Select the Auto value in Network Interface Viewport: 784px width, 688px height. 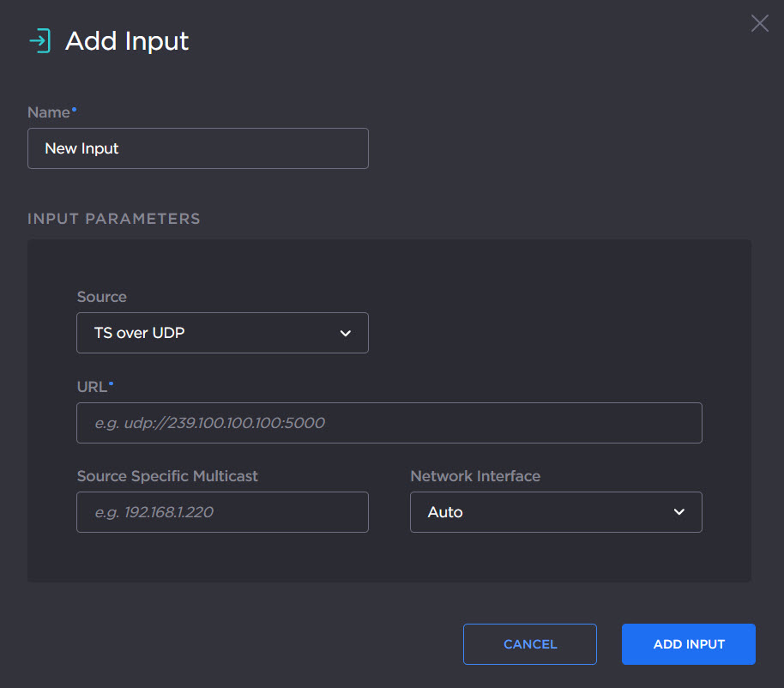[x=445, y=511]
